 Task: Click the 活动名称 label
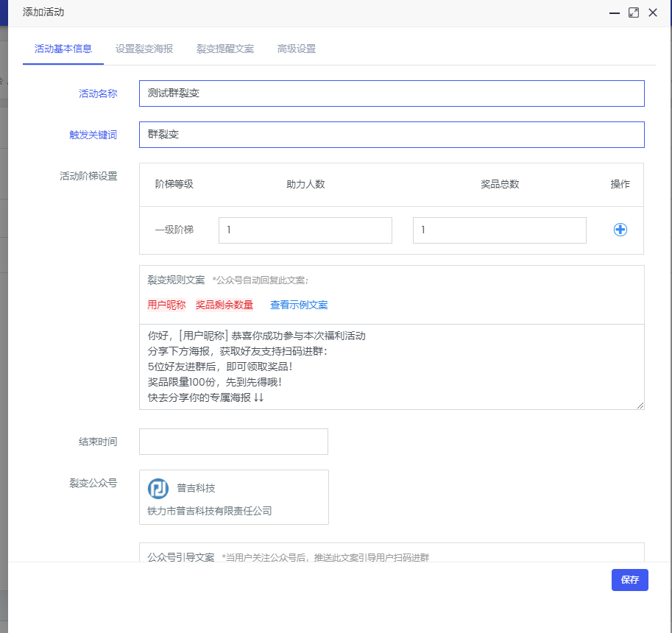coord(98,93)
